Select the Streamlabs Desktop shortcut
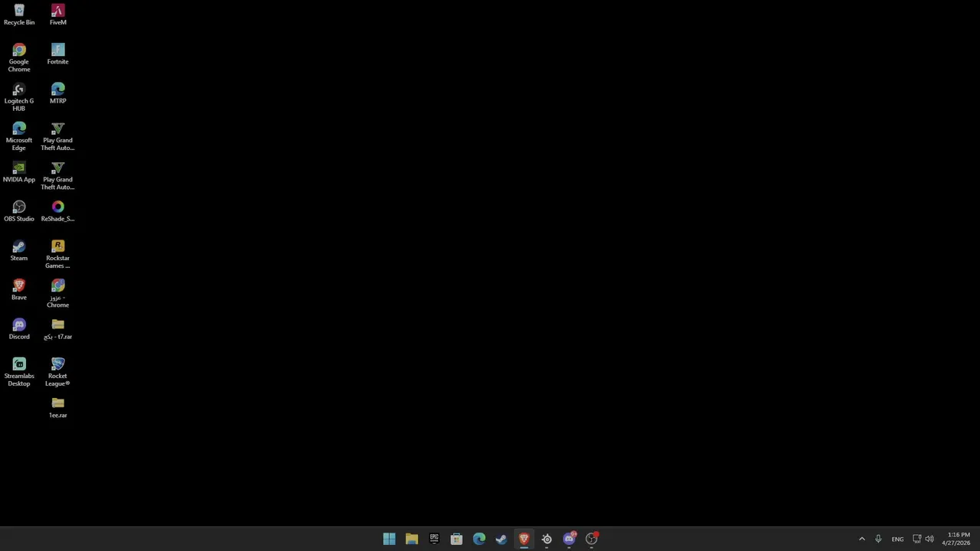The image size is (980, 551). coord(19,372)
